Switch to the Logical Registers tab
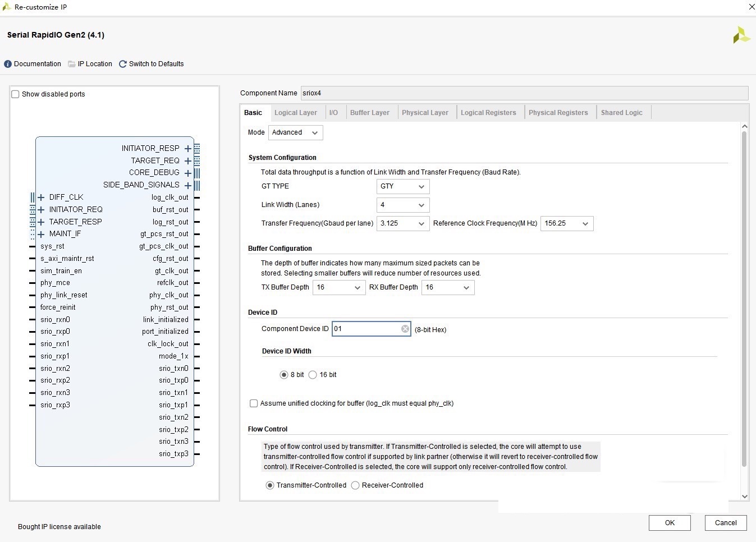Viewport: 756px width, 542px height. 488,113
